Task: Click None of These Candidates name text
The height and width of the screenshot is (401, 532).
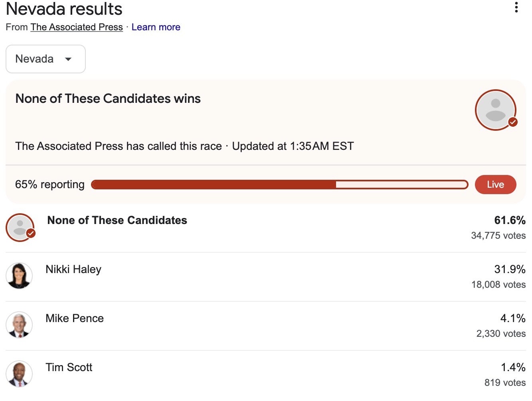Action: click(x=117, y=220)
